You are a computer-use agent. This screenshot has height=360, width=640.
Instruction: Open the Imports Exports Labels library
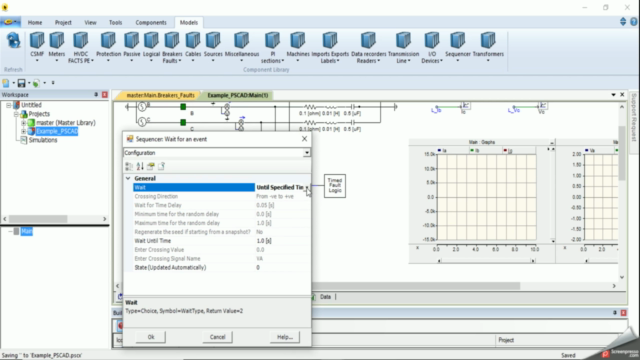click(x=330, y=47)
